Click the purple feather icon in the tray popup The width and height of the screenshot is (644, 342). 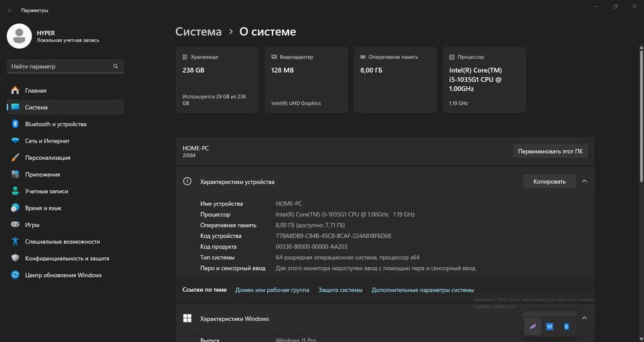533,327
